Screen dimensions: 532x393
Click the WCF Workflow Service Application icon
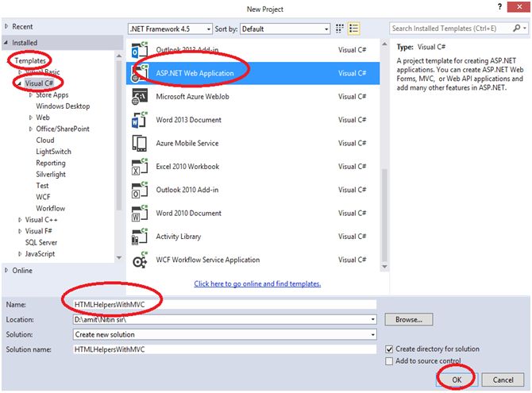click(x=140, y=260)
